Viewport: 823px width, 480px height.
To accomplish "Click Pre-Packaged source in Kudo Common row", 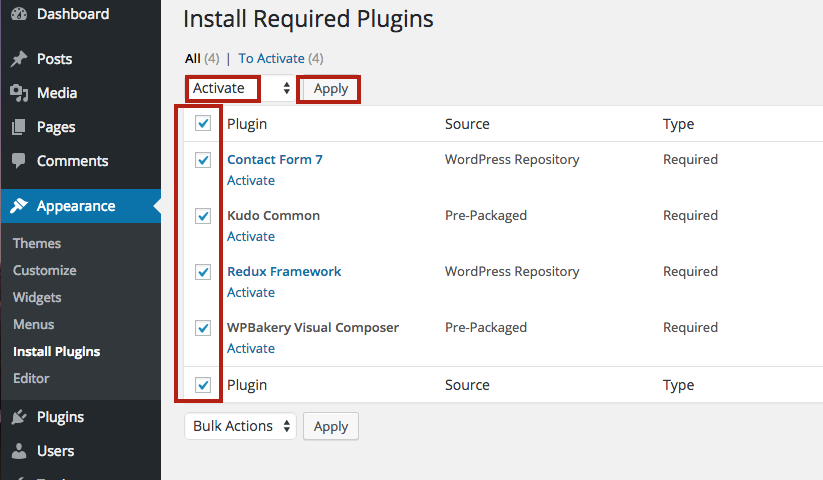I will click(486, 216).
